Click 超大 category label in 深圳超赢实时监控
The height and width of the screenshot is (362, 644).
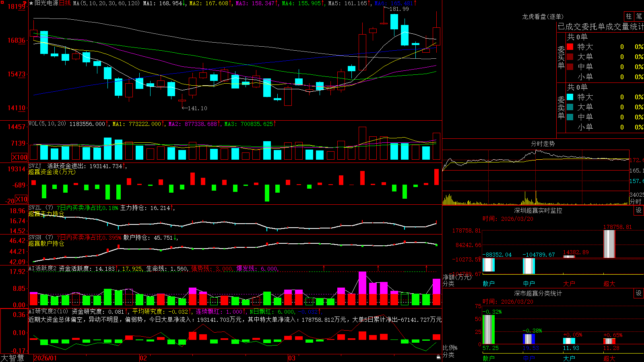point(609,284)
